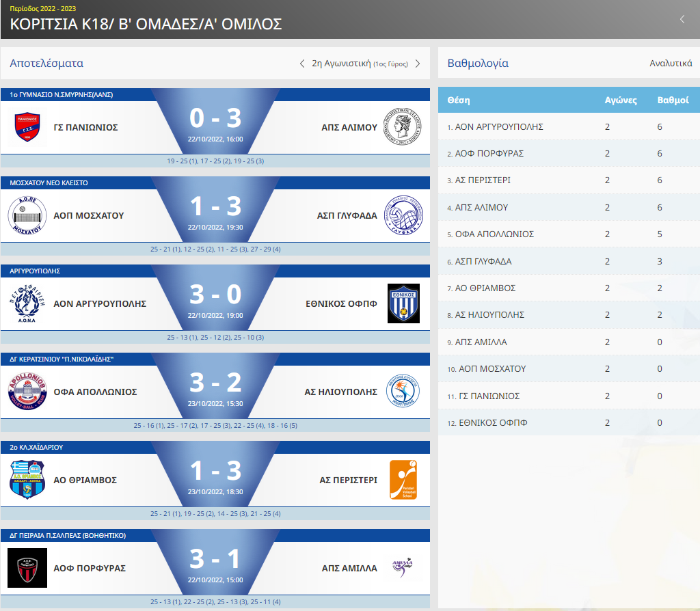Click the ΑΣ Ηλιούπολης logo
This screenshot has width=700, height=611.
click(x=403, y=391)
